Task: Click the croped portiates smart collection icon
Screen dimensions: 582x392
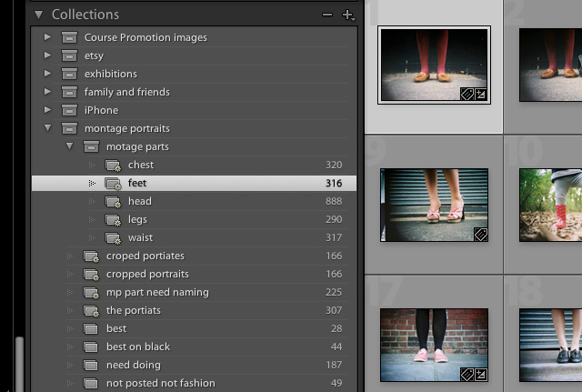Action: pos(91,256)
